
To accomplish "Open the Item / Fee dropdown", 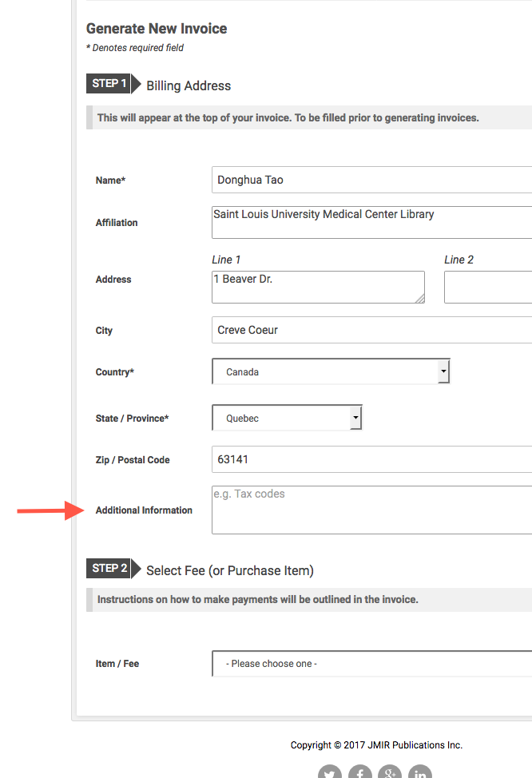I will point(371,664).
